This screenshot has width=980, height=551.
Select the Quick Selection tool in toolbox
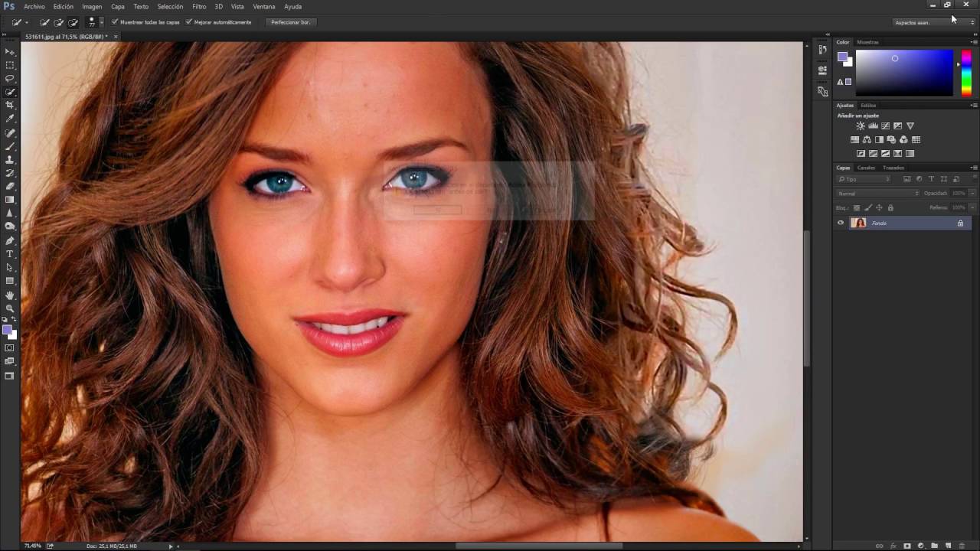click(10, 92)
